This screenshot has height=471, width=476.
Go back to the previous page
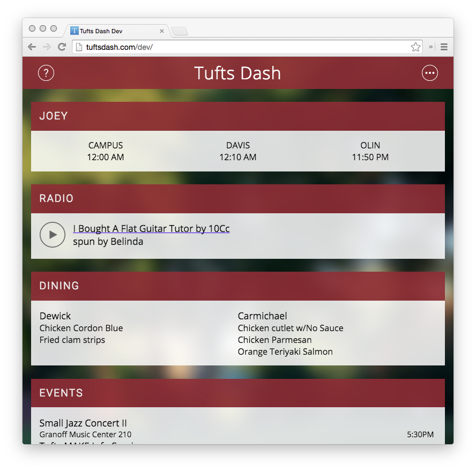32,47
